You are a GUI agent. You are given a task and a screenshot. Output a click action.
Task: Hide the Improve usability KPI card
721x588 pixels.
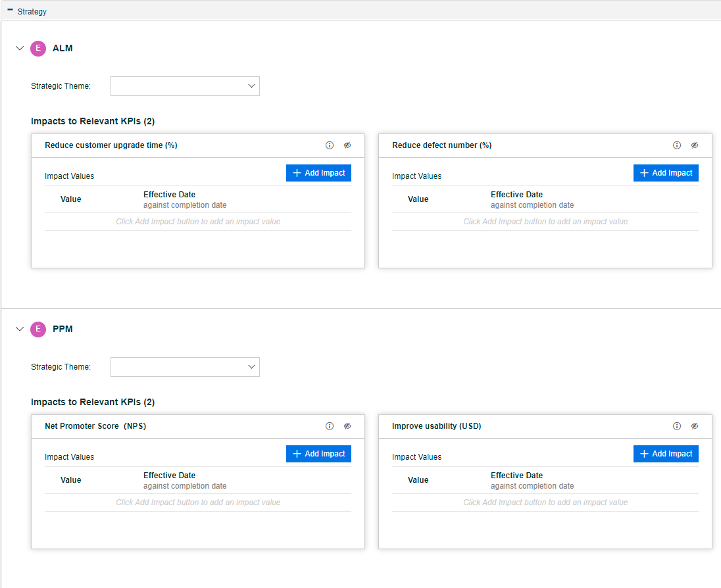click(695, 426)
